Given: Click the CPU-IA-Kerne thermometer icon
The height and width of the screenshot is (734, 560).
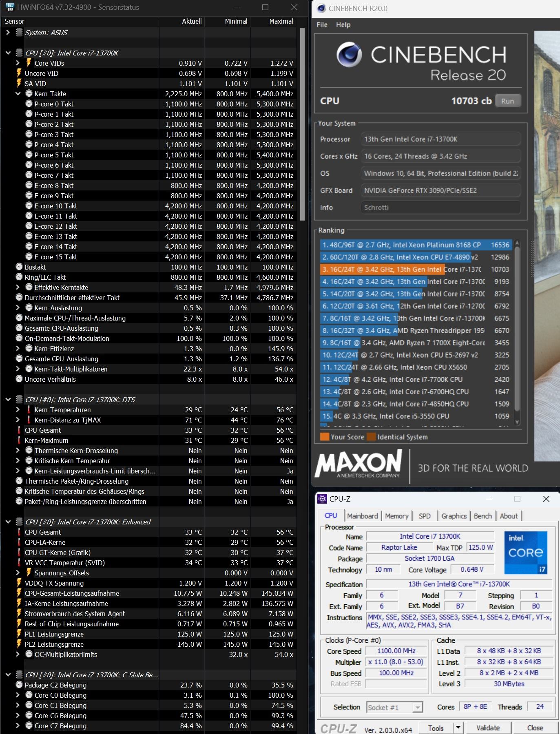Looking at the screenshot, I should 19,542.
